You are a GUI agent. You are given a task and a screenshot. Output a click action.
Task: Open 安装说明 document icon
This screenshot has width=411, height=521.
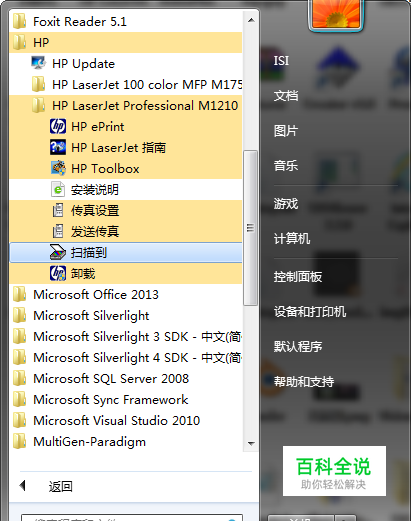coord(58,189)
